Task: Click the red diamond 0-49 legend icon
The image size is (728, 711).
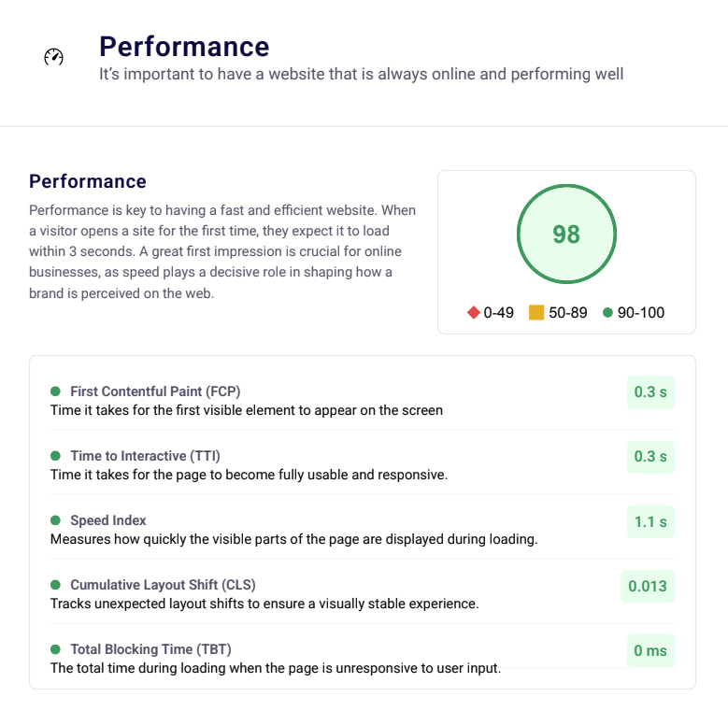Action: point(474,313)
